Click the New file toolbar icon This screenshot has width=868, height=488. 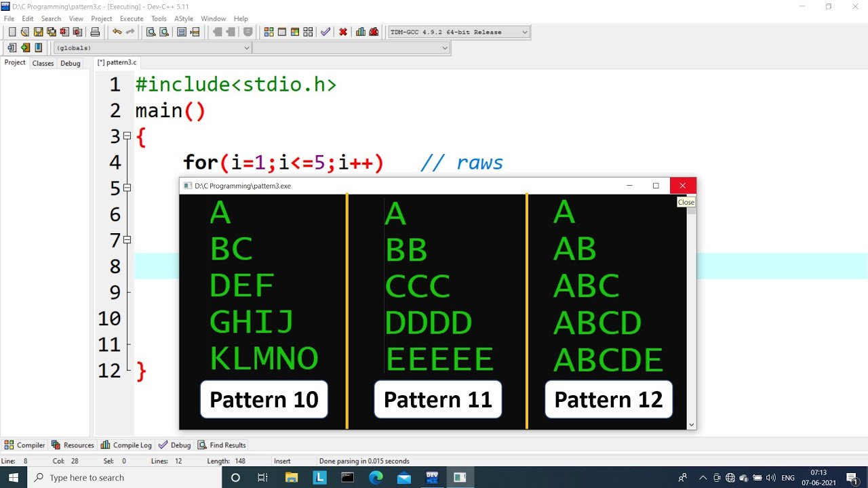pos(12,32)
